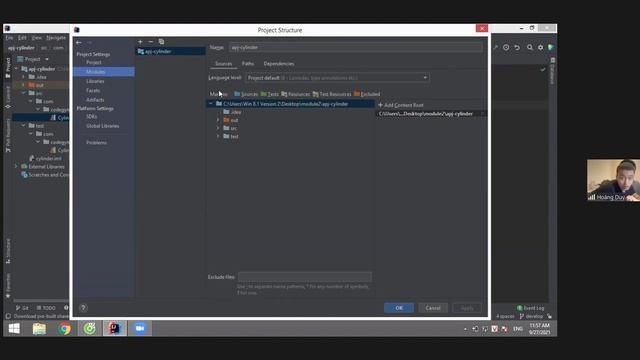The width and height of the screenshot is (640, 360).
Task: Select Libraries under Project Settings
Action: tap(95, 81)
